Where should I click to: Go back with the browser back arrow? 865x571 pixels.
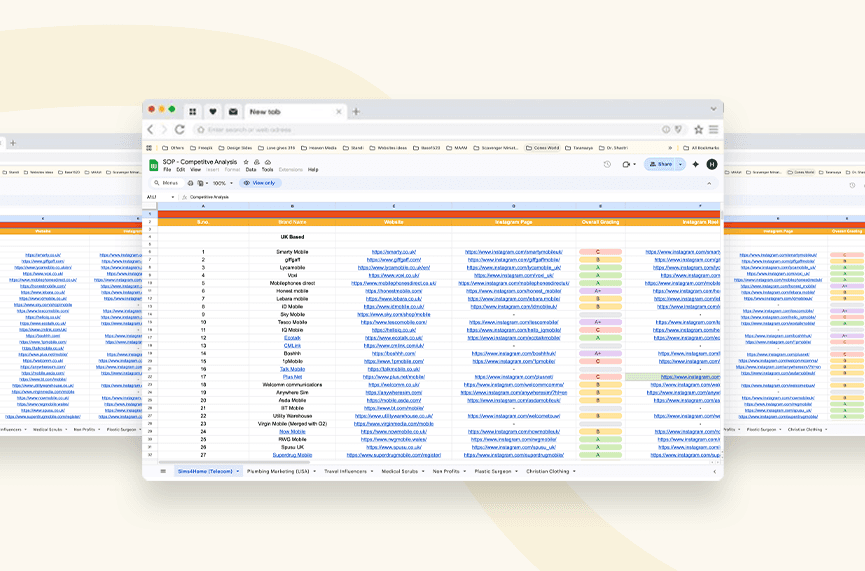tap(151, 129)
